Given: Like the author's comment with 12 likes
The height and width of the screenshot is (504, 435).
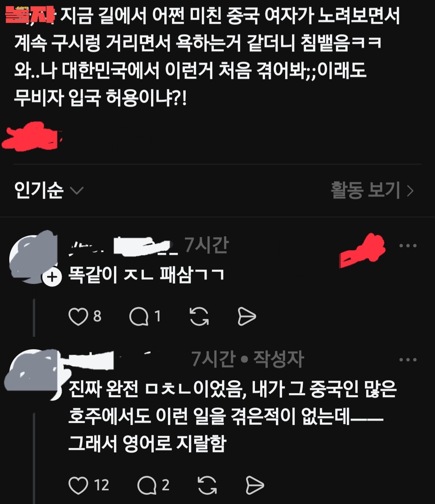Looking at the screenshot, I should [x=78, y=485].
